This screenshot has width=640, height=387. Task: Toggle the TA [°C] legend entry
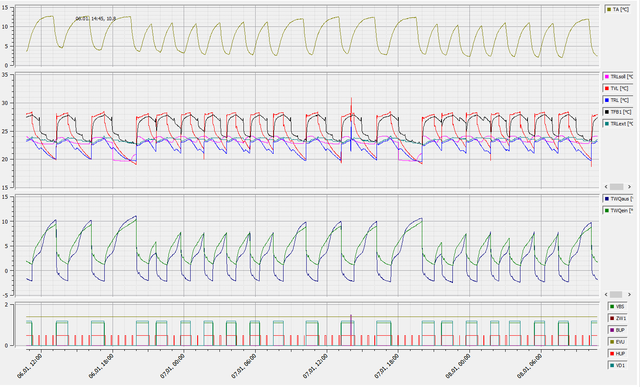point(618,9)
